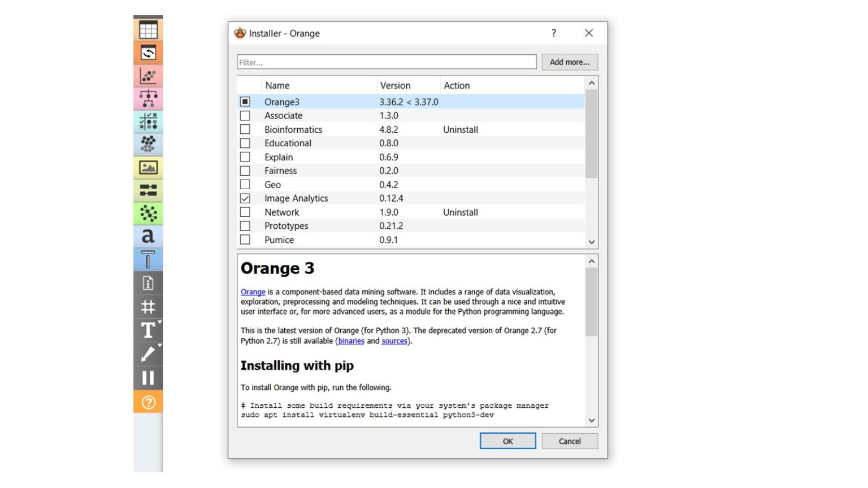Click the description pane scroll down arrow
The height and width of the screenshot is (488, 868).
(x=592, y=420)
